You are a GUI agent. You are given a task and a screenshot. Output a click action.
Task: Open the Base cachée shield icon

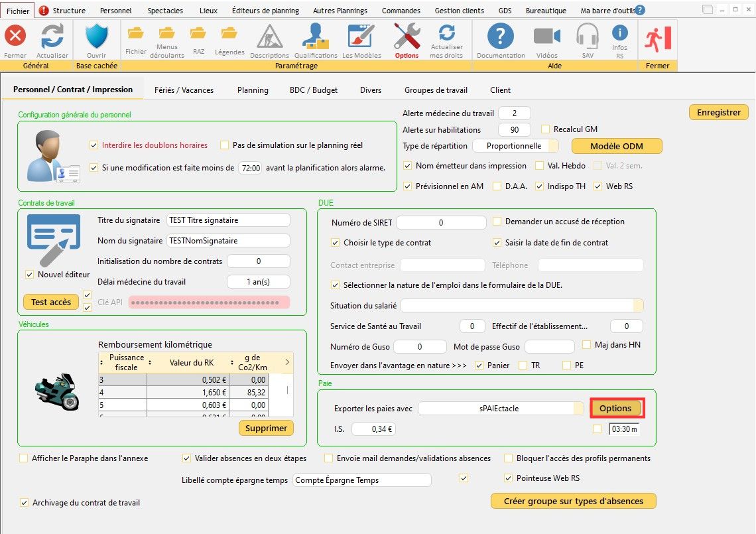[97, 37]
